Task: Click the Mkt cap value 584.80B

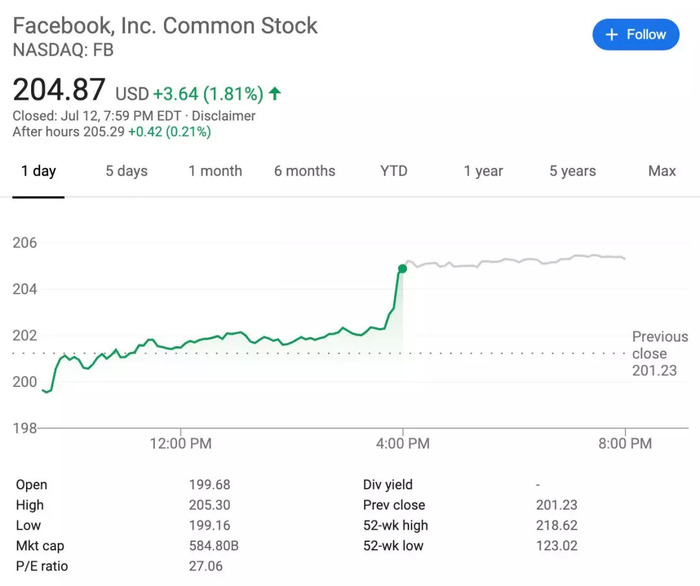Action: [214, 546]
